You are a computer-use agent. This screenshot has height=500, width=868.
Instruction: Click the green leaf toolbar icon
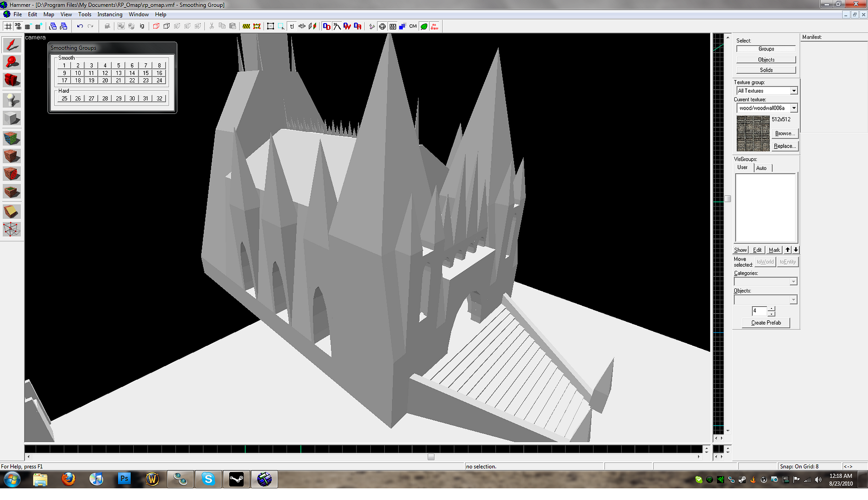(x=424, y=26)
